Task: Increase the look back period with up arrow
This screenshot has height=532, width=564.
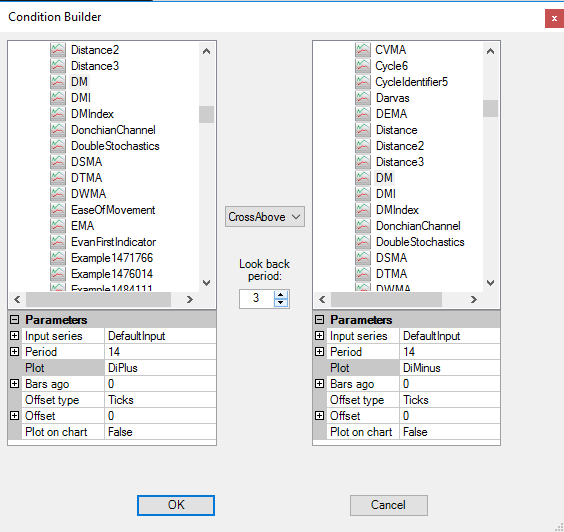Action: (281, 295)
